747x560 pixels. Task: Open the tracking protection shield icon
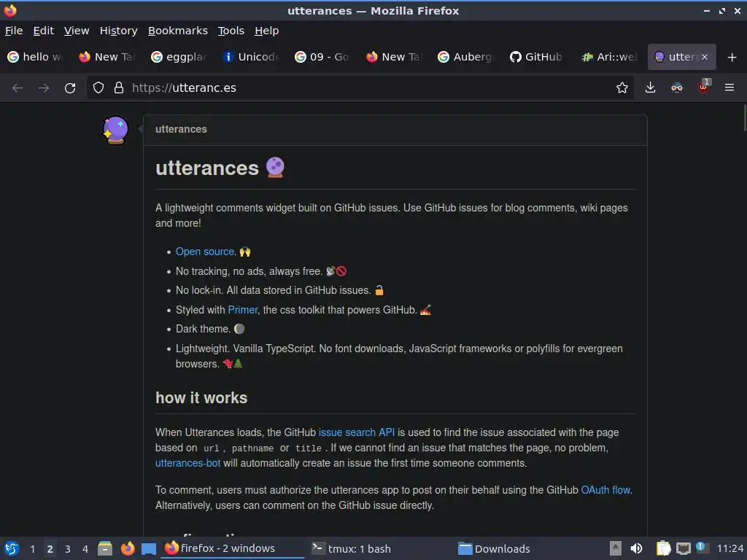coord(98,87)
